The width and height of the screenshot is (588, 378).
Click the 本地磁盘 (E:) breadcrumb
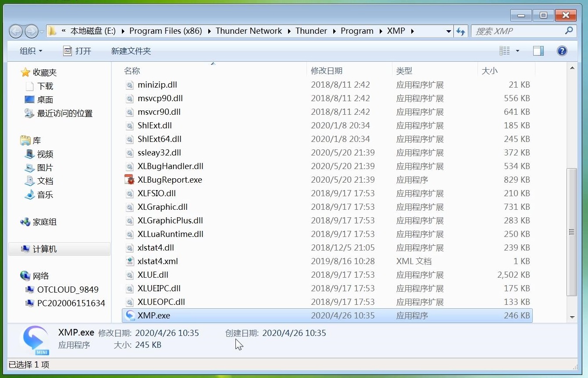pos(93,31)
